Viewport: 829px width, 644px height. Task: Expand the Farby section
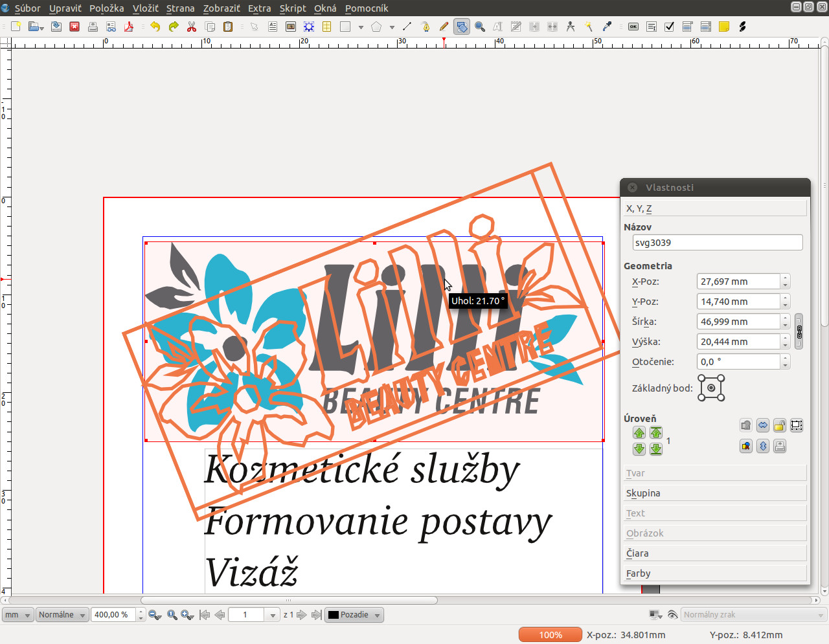point(715,573)
